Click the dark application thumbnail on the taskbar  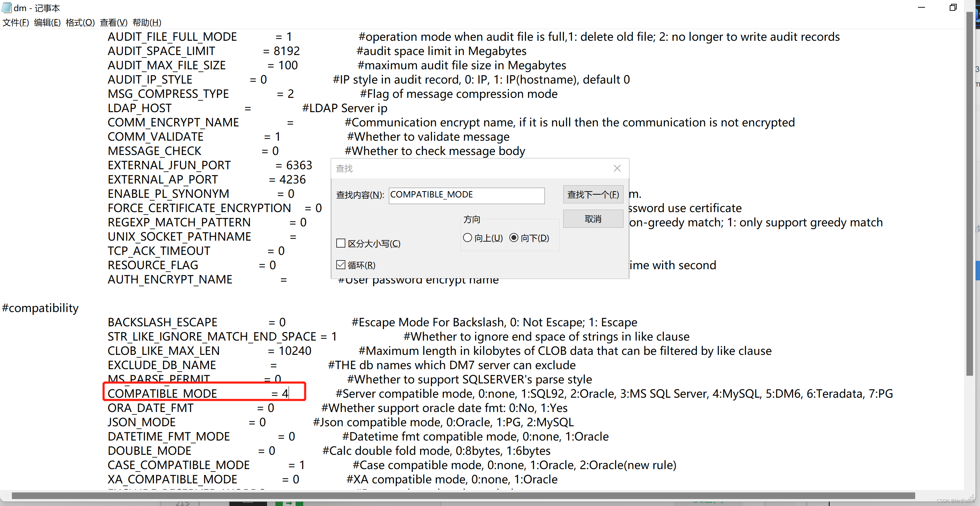click(248, 503)
